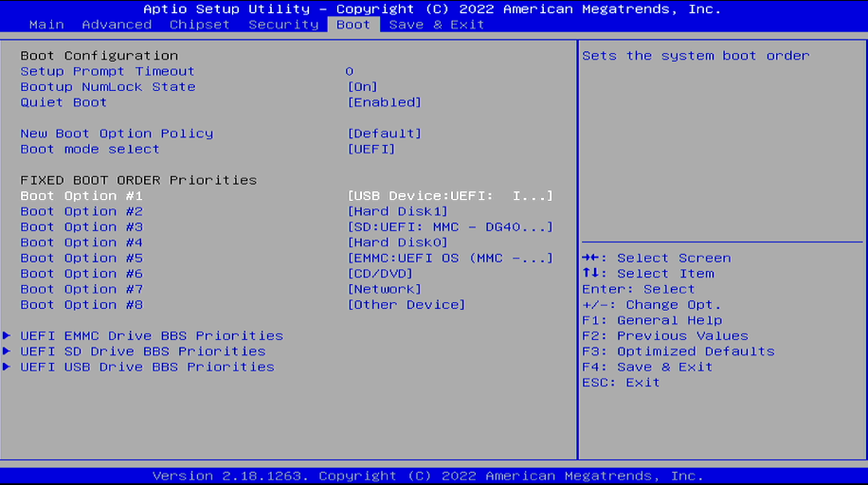This screenshot has width=868, height=485.
Task: Toggle Bootup NumLock State [On] value
Action: [363, 87]
